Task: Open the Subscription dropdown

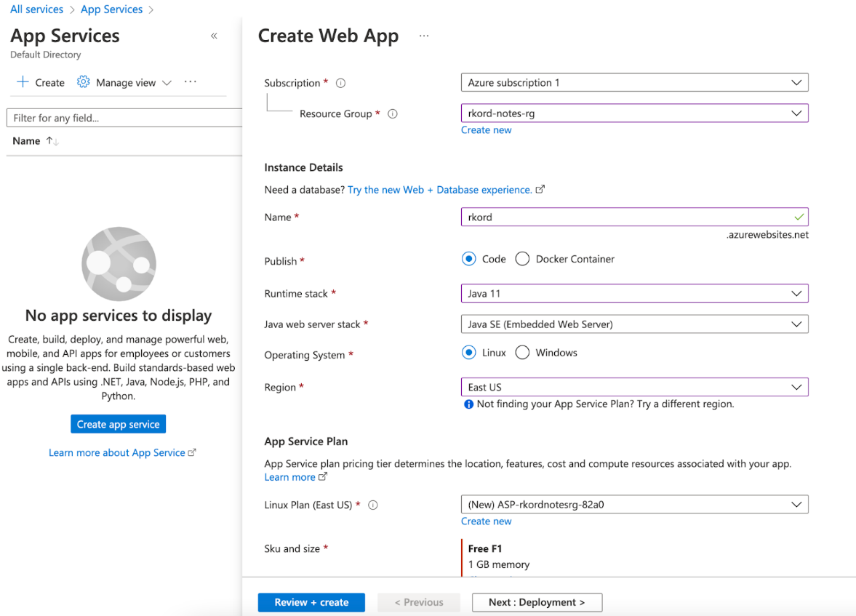Action: coord(634,82)
